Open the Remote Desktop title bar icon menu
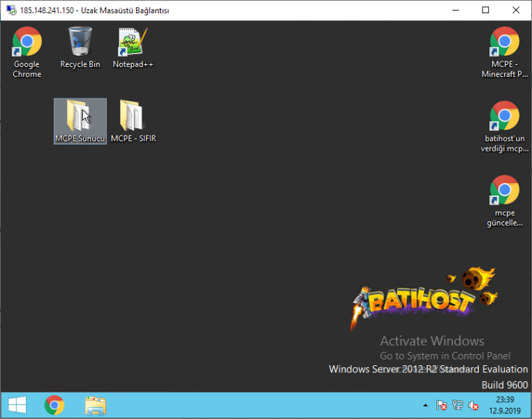Image resolution: width=532 pixels, height=419 pixels. point(11,10)
